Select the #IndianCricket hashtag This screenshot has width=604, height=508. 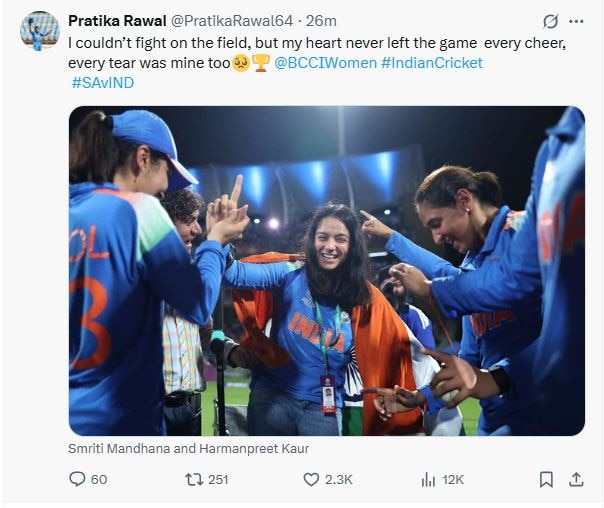click(431, 63)
